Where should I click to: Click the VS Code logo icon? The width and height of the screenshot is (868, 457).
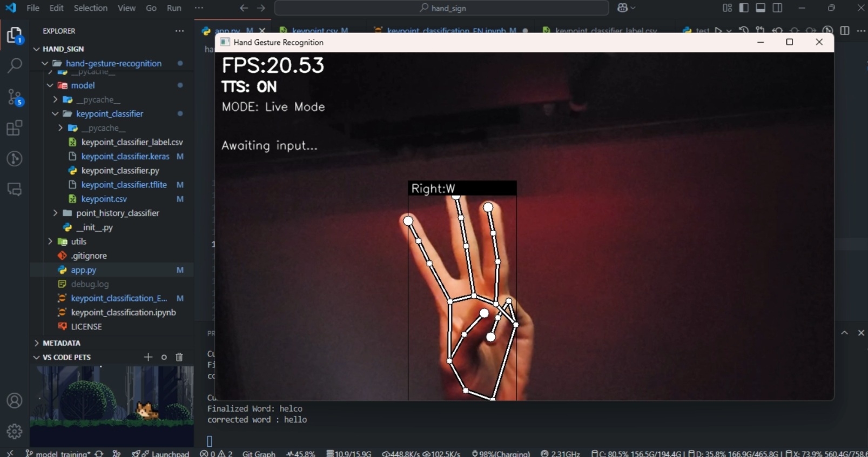pos(10,8)
